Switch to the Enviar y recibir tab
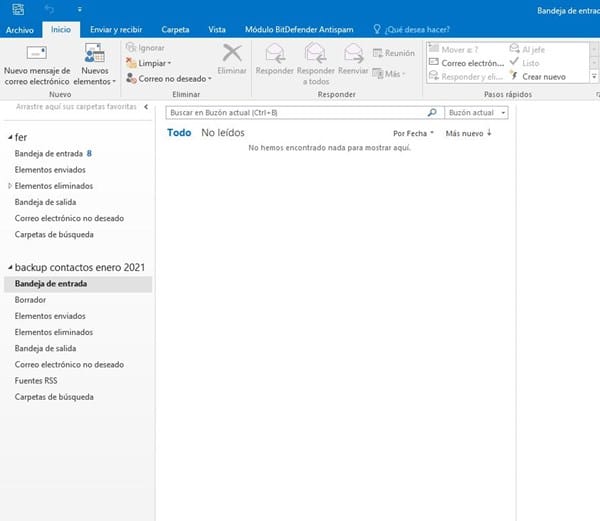 click(115, 31)
